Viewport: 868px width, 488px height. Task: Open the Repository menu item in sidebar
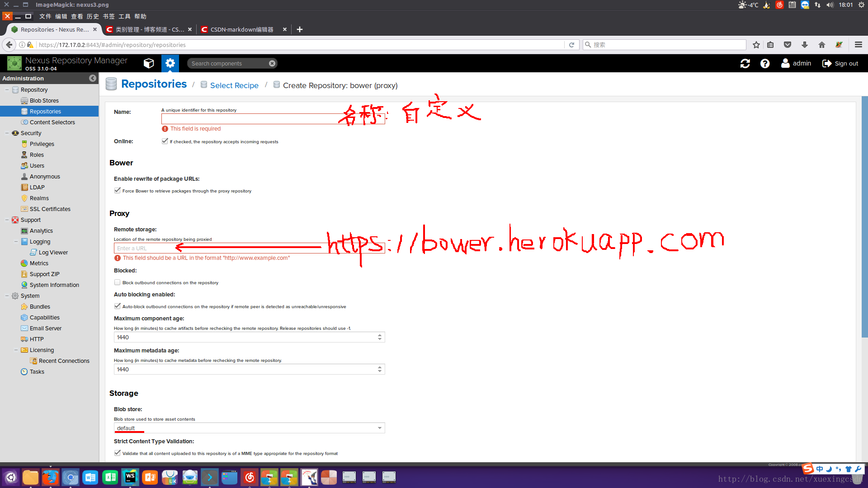tap(34, 89)
